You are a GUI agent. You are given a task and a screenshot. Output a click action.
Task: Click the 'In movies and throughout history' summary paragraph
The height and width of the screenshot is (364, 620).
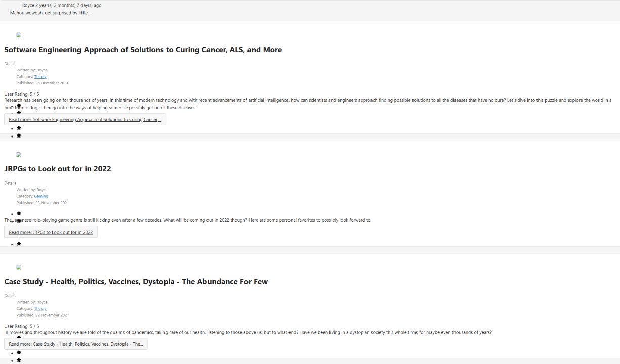(x=248, y=333)
